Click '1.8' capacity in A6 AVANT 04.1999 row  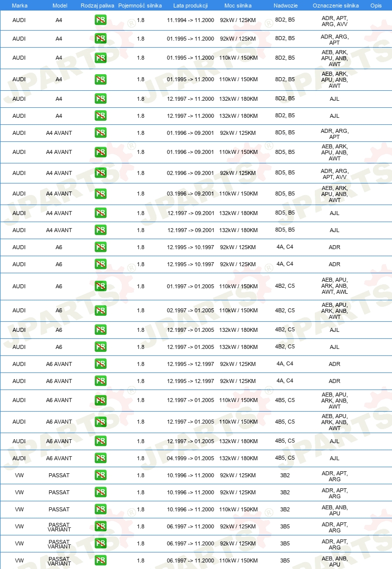tap(141, 458)
